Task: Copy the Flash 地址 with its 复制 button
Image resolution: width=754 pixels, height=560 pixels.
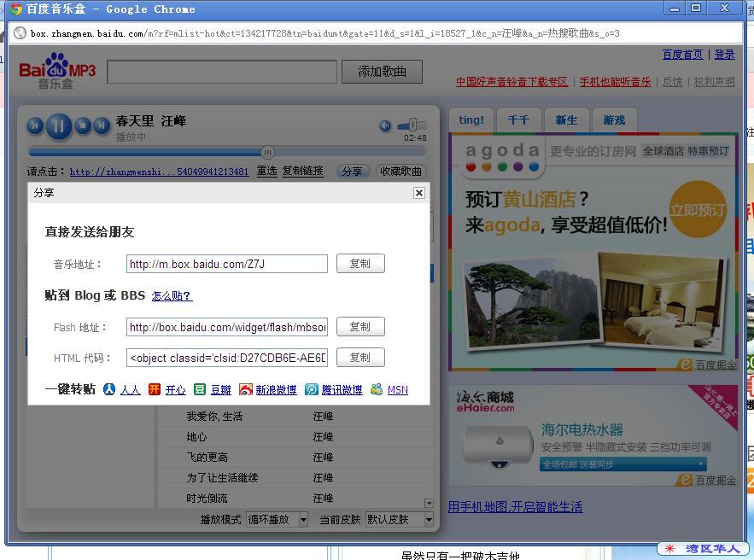Action: (x=360, y=327)
